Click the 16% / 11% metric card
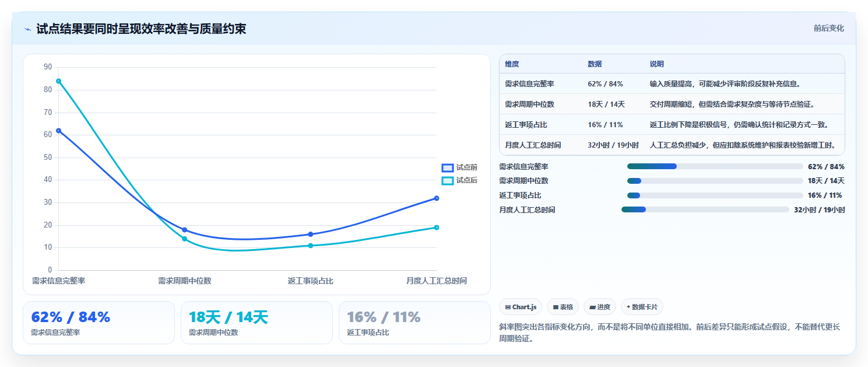 coord(414,323)
